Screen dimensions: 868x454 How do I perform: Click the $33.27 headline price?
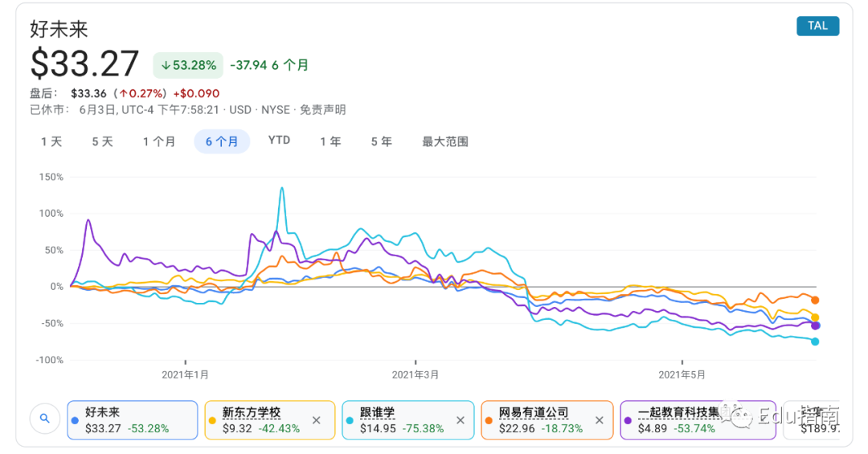point(84,63)
